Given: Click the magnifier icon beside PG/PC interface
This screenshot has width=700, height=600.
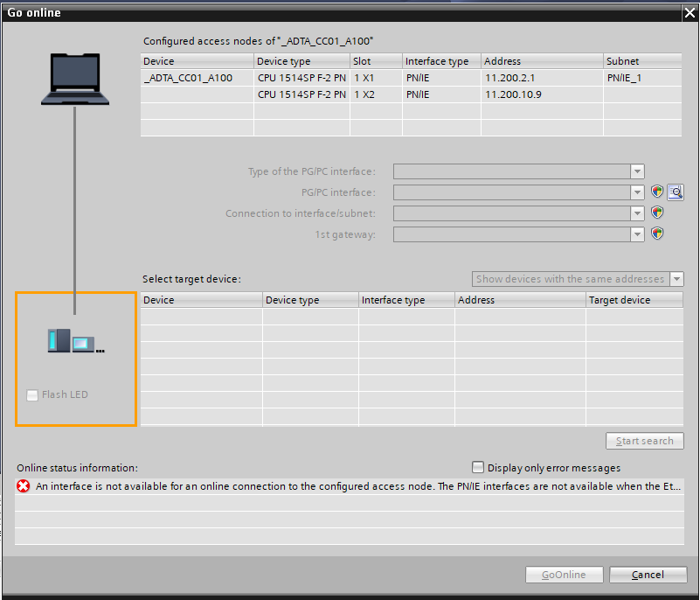Looking at the screenshot, I should click(675, 192).
